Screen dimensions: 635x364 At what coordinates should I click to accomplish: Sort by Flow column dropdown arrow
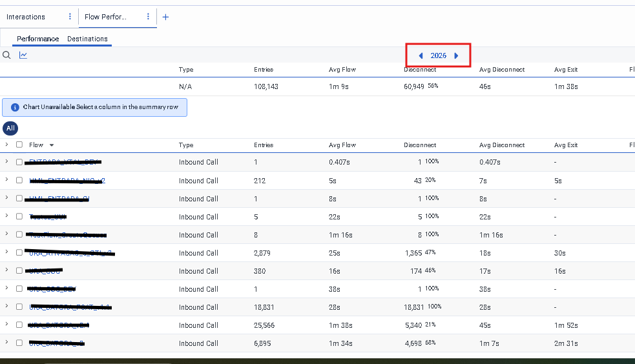(x=52, y=145)
